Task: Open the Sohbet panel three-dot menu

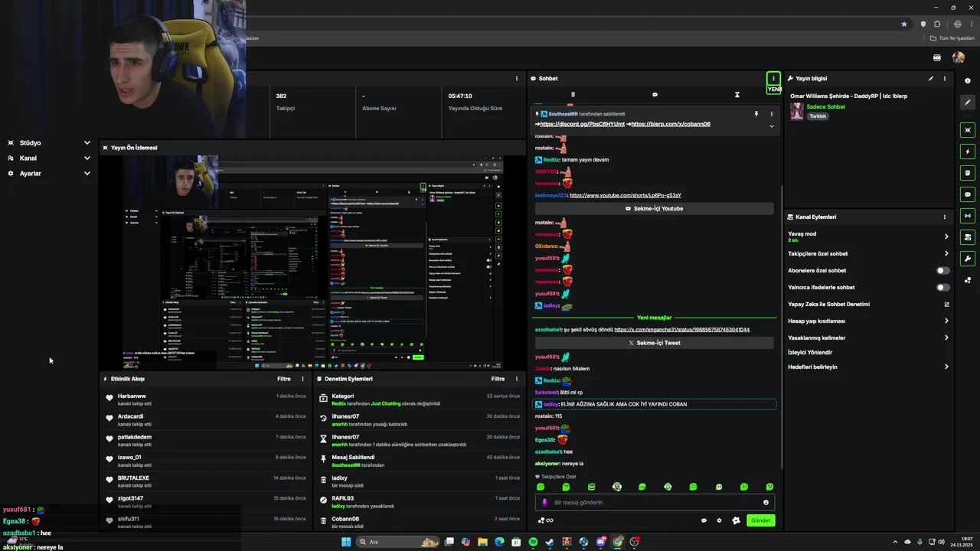Action: coord(773,78)
